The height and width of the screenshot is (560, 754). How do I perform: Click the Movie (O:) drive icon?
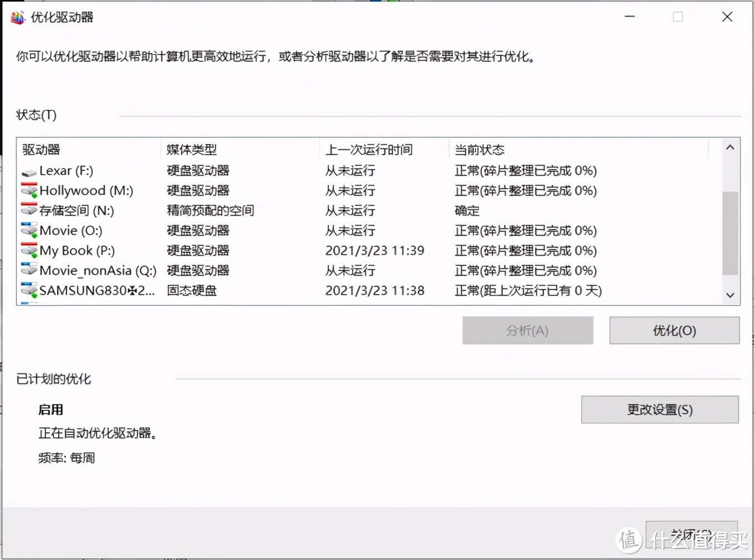(x=28, y=231)
